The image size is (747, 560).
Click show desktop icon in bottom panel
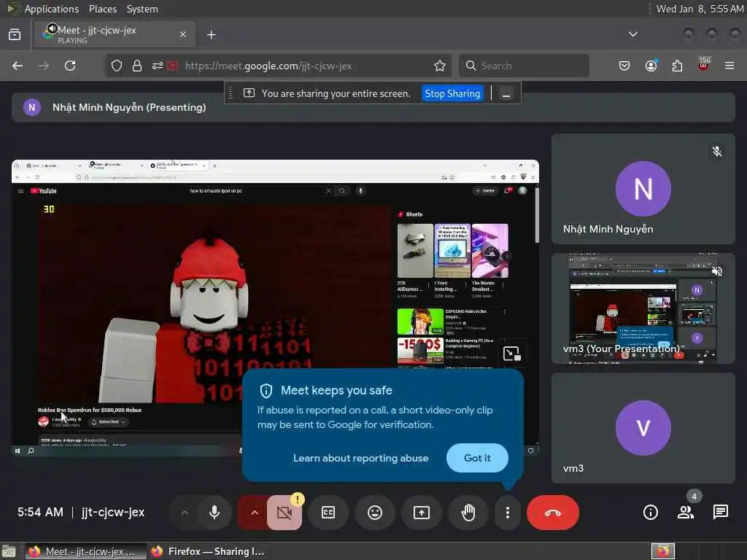[x=9, y=551]
